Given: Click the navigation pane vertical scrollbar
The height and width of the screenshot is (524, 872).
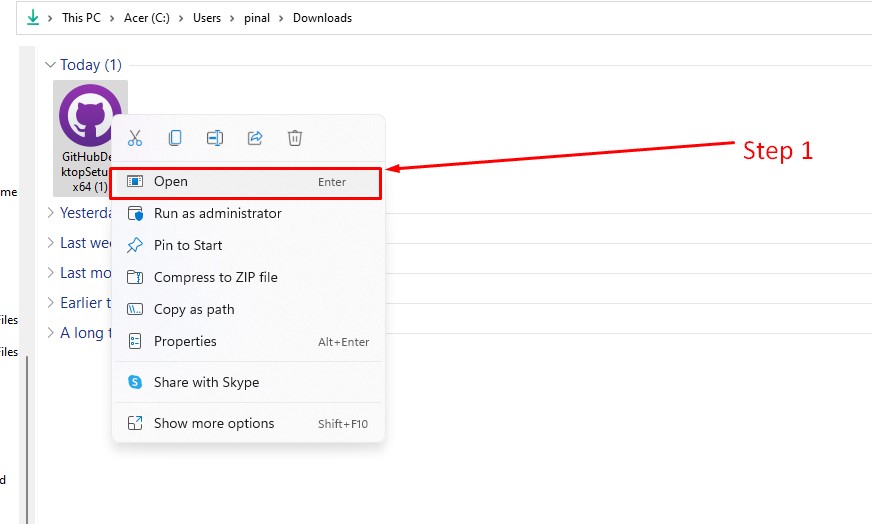Looking at the screenshot, I should pos(27,439).
